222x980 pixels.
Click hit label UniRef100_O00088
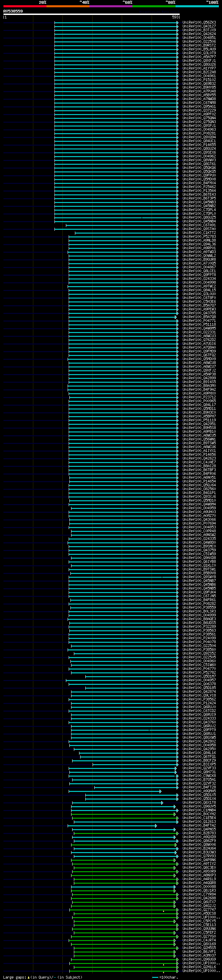(x=199, y=887)
